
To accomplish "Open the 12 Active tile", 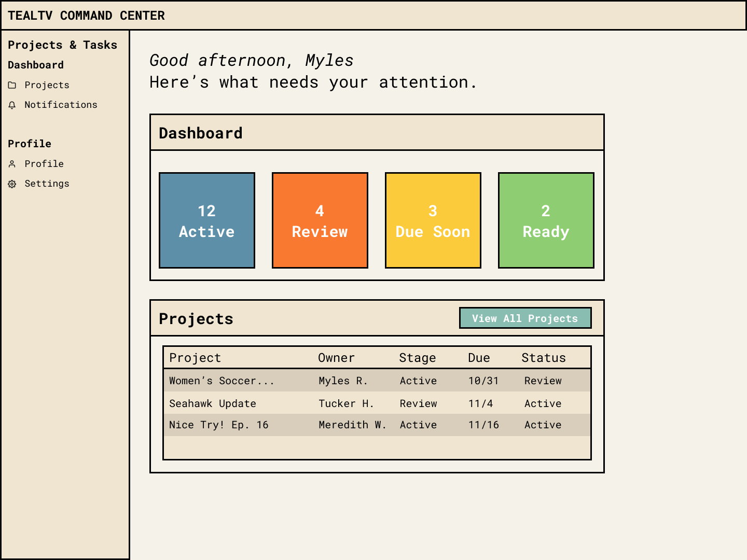I will 207,220.
